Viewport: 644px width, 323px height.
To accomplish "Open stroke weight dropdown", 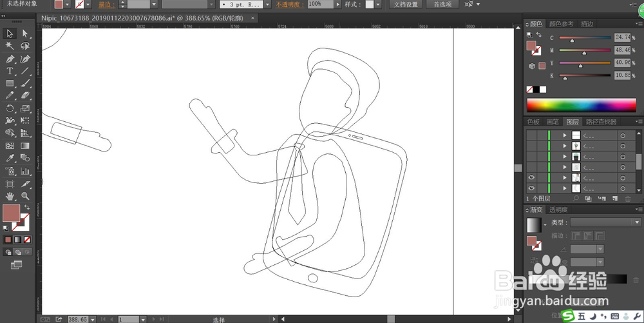I will tap(154, 4).
